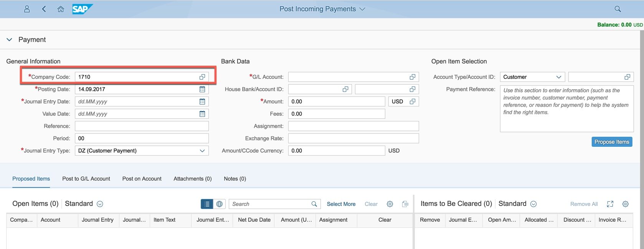This screenshot has height=249, width=644.
Task: Click the search magnifier in header
Action: pyautogui.click(x=618, y=9)
